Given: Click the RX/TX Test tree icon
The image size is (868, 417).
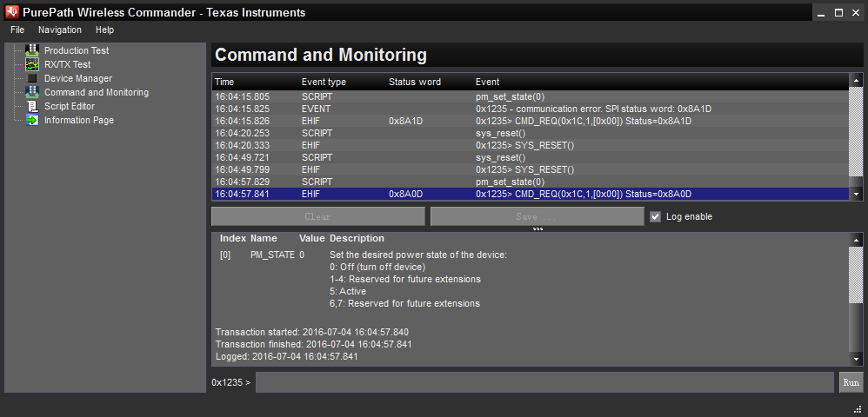Looking at the screenshot, I should tap(32, 64).
